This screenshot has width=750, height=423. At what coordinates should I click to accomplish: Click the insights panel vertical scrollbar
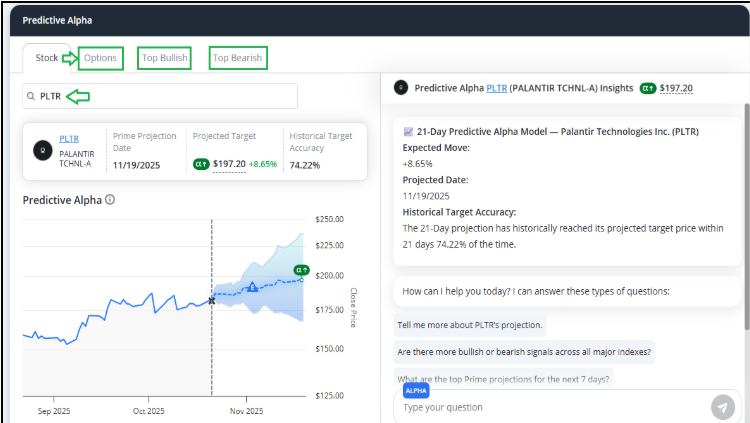pyautogui.click(x=747, y=216)
